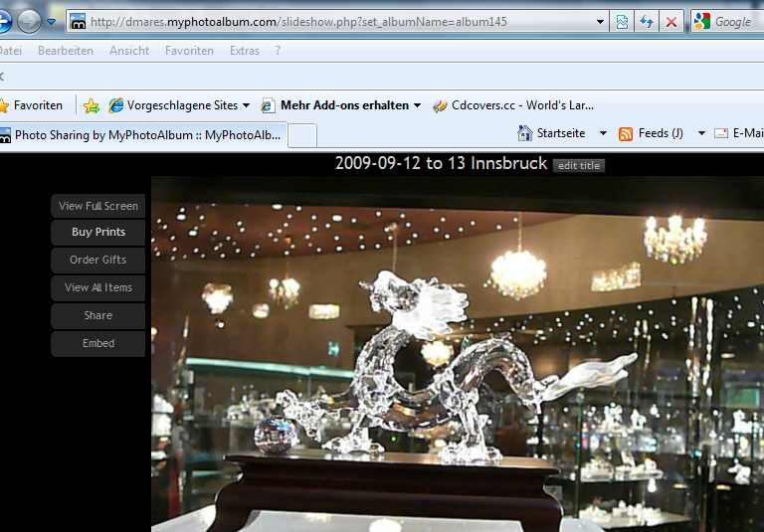Click edit title next to album name
The image size is (764, 532).
(579, 165)
